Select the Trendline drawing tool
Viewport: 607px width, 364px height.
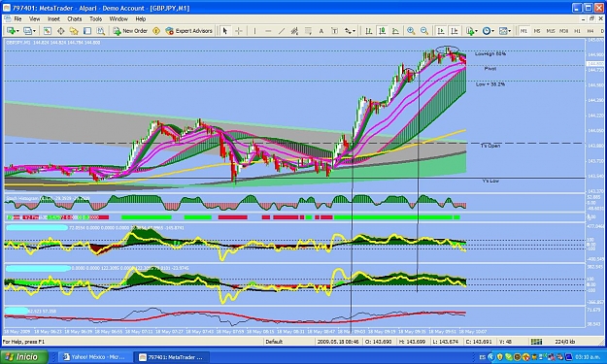282,31
